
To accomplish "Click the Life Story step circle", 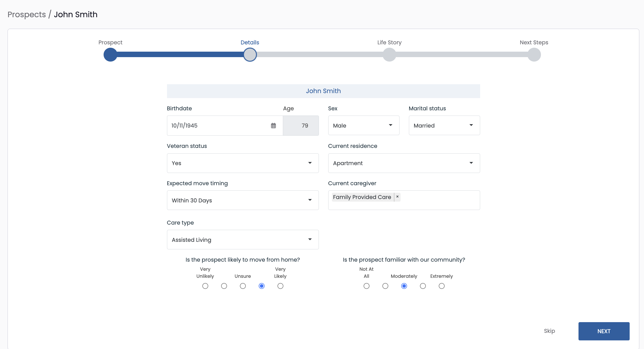I will (x=389, y=55).
